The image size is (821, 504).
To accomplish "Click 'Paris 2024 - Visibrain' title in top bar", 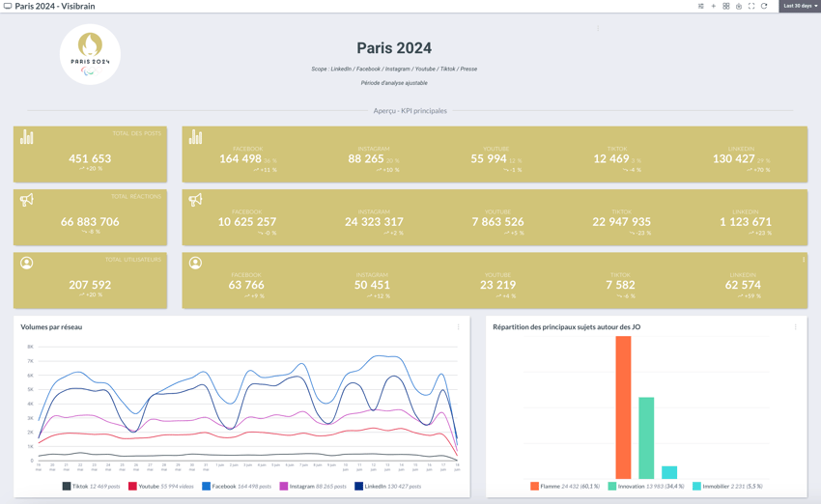I will point(55,7).
